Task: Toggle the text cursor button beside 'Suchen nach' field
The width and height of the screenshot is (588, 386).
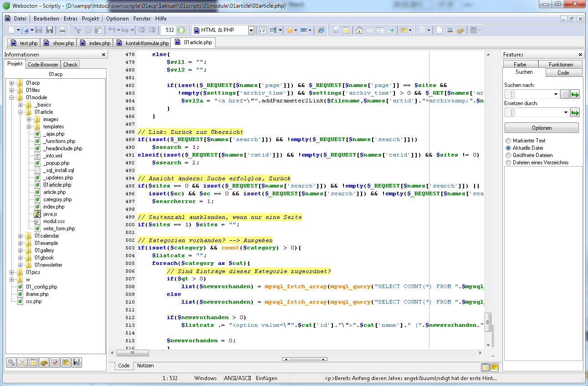Action: 510,94
